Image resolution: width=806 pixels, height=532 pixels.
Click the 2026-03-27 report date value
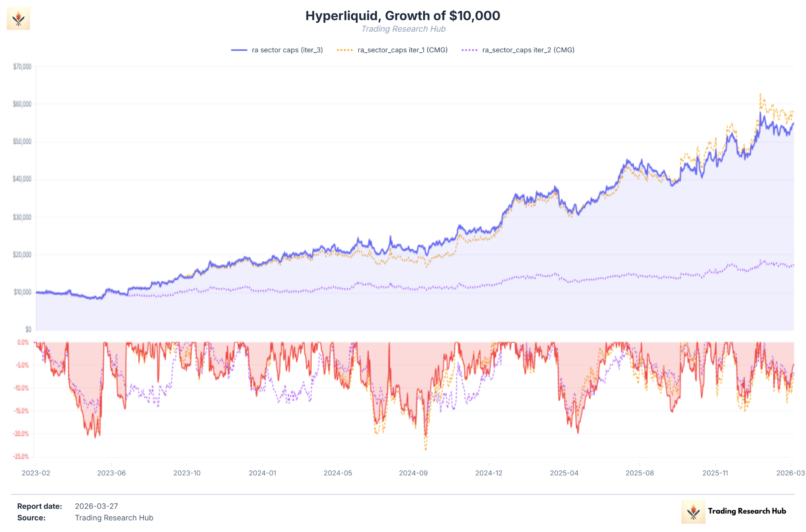(x=96, y=506)
